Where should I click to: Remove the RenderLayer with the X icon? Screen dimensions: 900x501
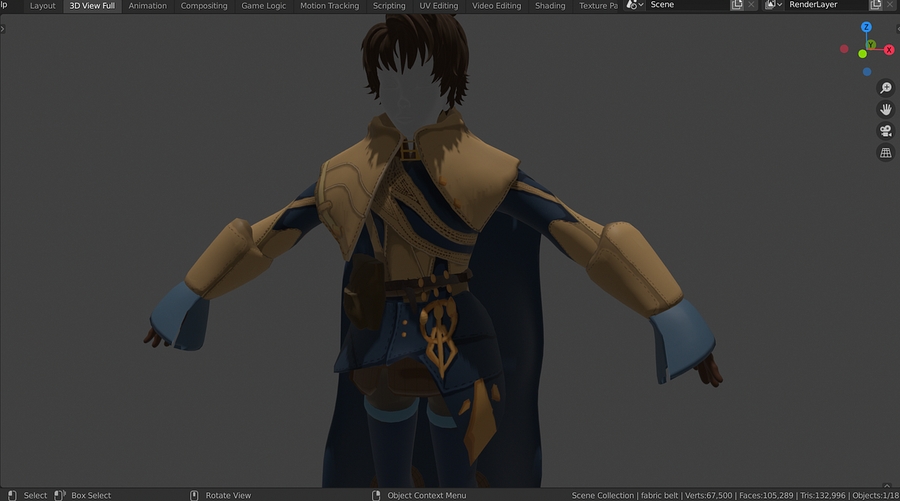(892, 5)
